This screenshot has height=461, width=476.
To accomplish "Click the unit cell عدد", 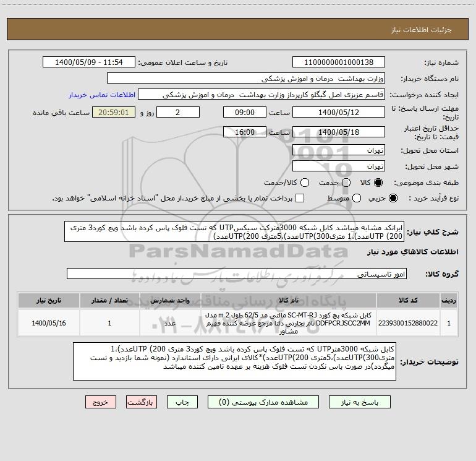I will 170,323.
